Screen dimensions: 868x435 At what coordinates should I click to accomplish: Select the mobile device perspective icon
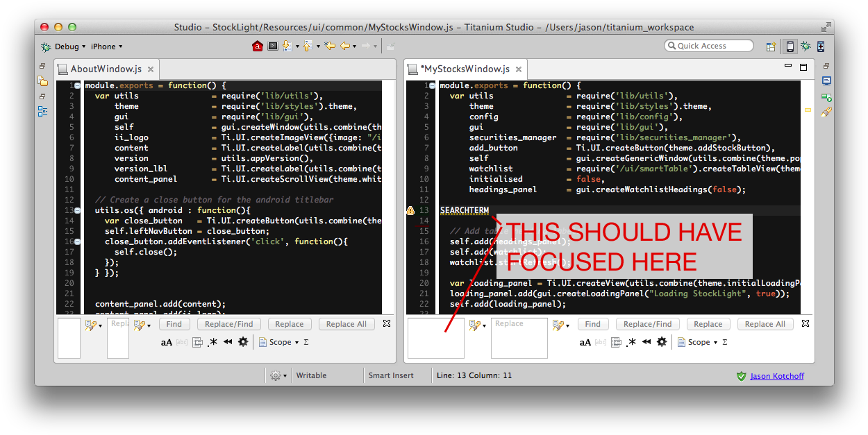(790, 46)
